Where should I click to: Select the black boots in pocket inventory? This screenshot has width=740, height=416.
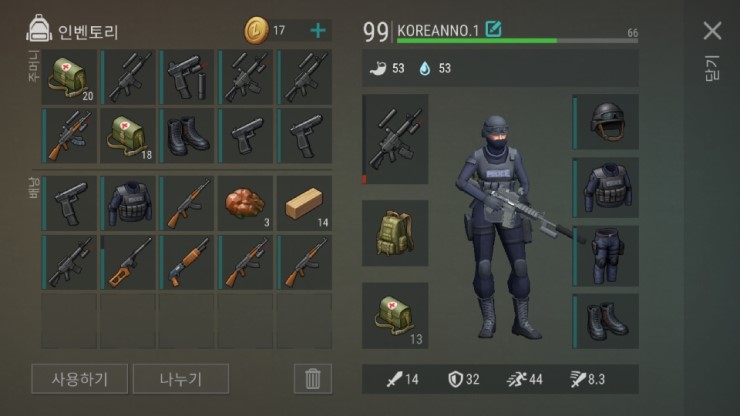187,136
